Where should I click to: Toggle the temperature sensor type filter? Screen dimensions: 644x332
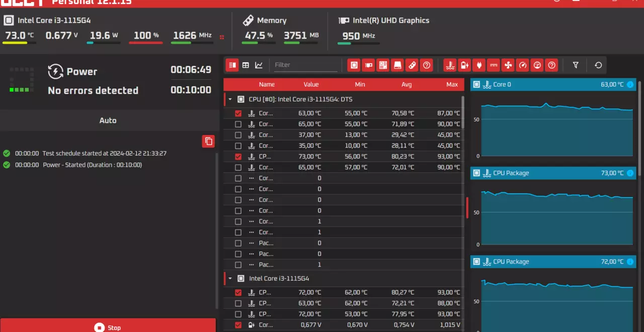point(450,65)
